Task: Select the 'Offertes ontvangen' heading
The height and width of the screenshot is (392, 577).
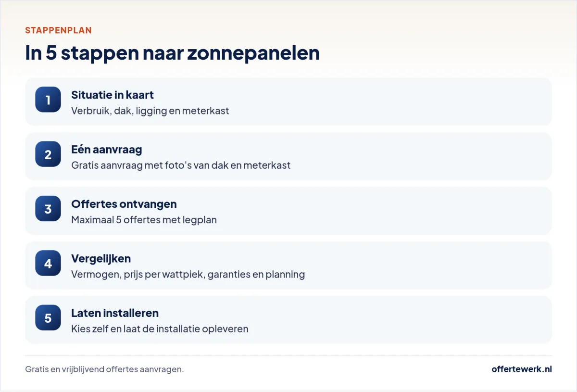Action: pyautogui.click(x=124, y=204)
